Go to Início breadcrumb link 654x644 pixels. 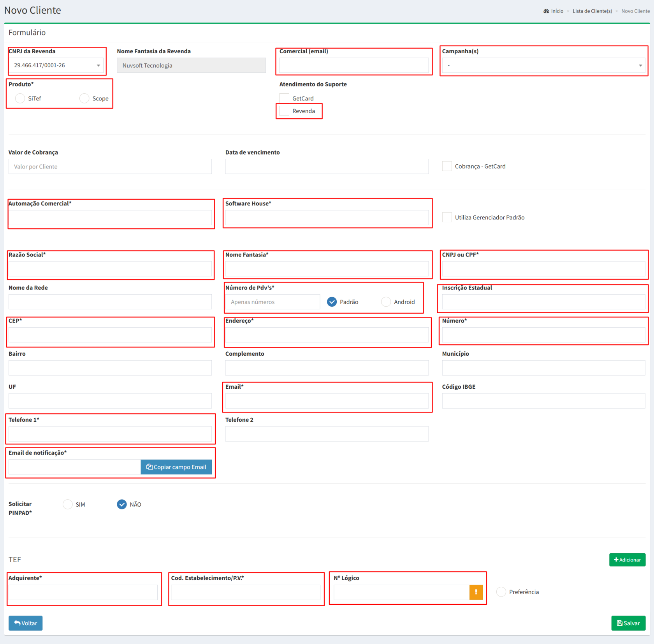pos(557,11)
